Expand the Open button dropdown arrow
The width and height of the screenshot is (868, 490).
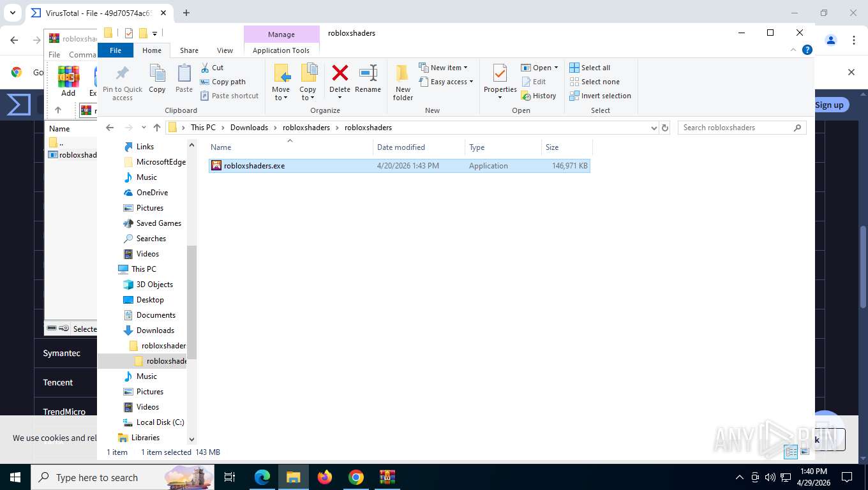coord(556,68)
